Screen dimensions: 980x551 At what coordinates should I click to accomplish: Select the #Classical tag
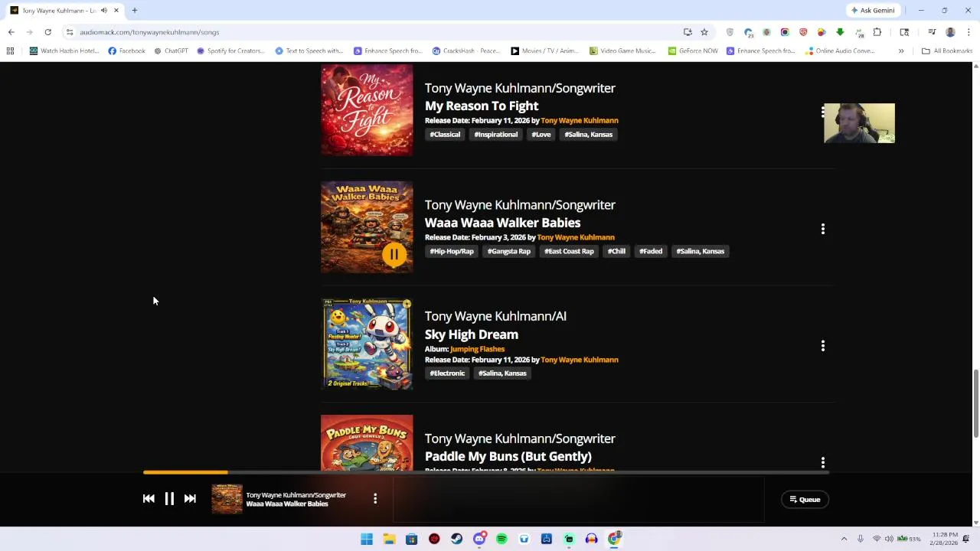pos(445,135)
